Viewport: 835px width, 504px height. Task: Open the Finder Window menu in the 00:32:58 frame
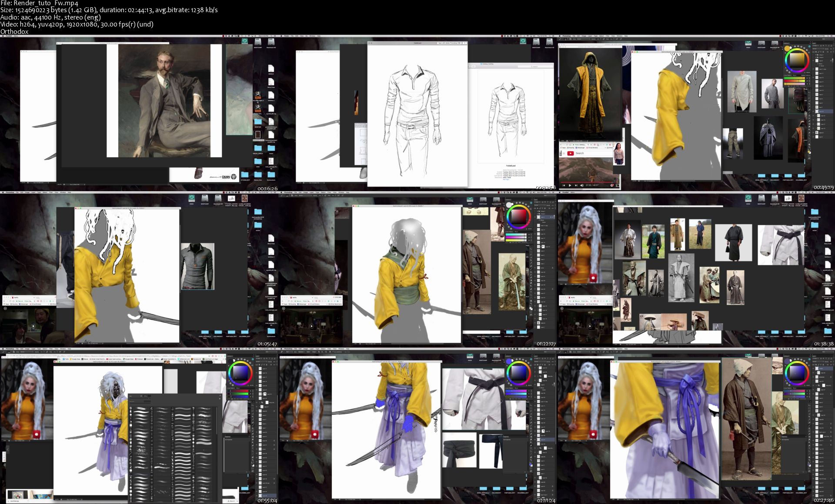313,36
